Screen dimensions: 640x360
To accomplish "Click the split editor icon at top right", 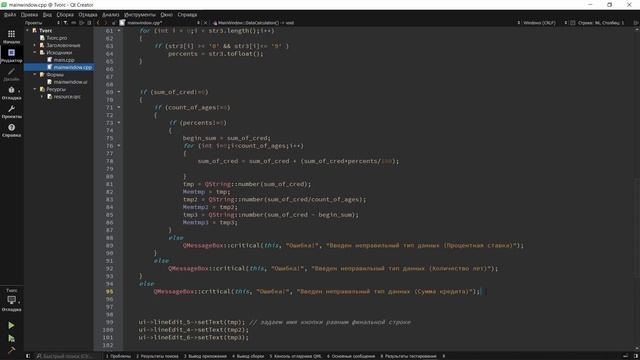I will click(x=636, y=23).
